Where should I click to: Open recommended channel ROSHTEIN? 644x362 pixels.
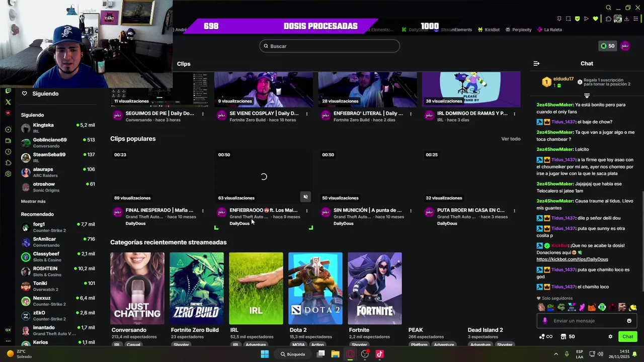(x=58, y=271)
